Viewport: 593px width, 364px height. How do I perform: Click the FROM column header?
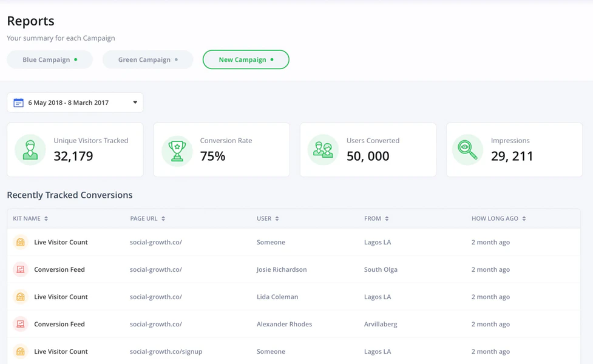pyautogui.click(x=373, y=218)
